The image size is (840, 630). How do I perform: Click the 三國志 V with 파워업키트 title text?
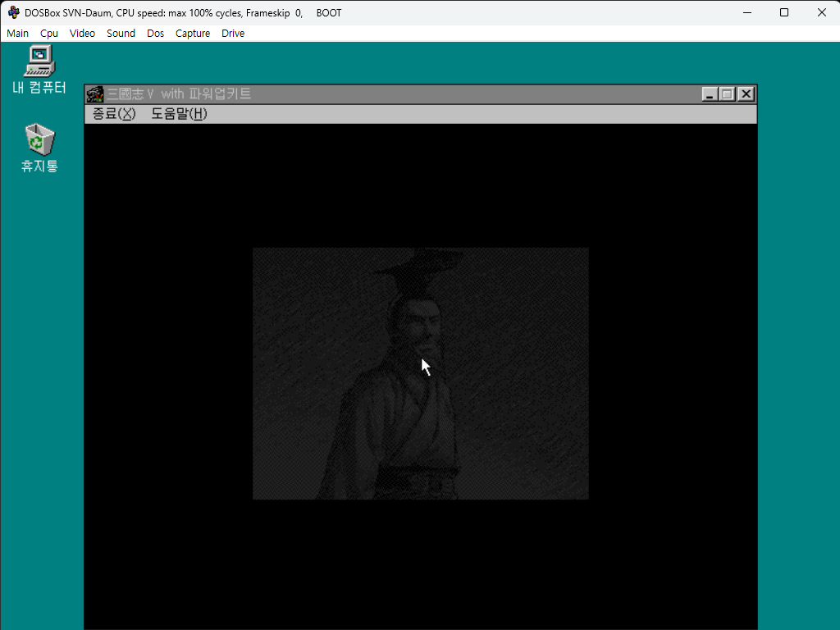[179, 94]
